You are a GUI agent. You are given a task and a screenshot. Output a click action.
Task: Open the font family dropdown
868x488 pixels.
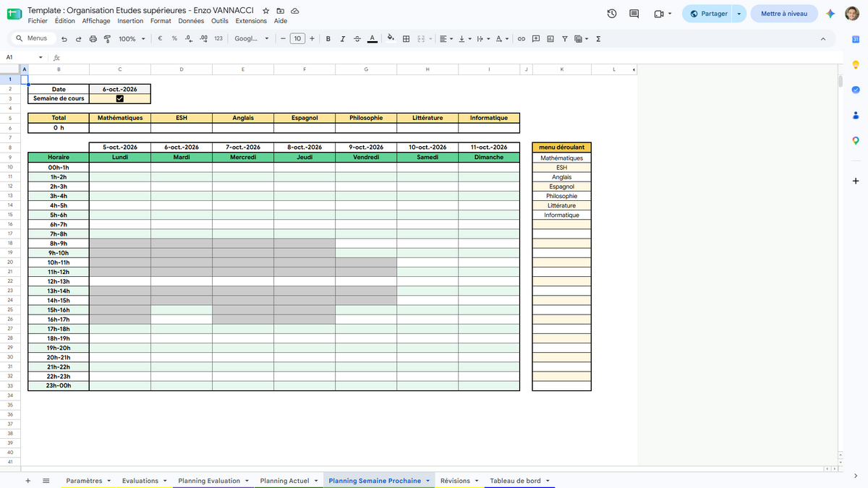(x=252, y=39)
